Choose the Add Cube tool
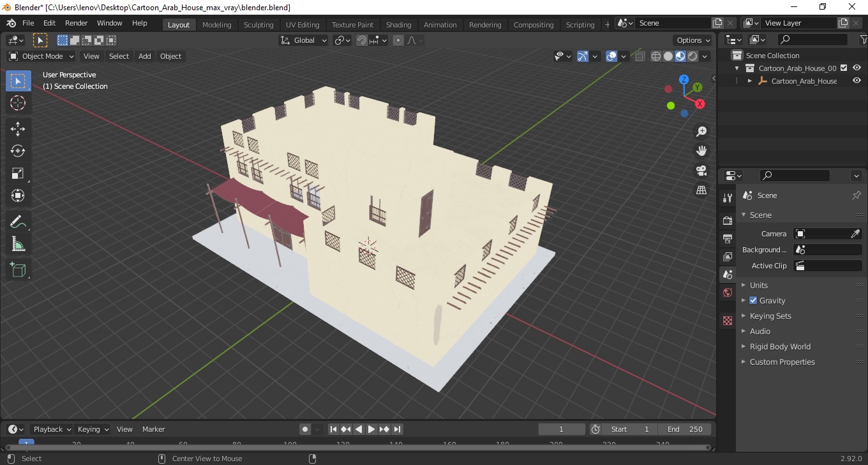Viewport: 868px width, 465px height. pos(18,270)
